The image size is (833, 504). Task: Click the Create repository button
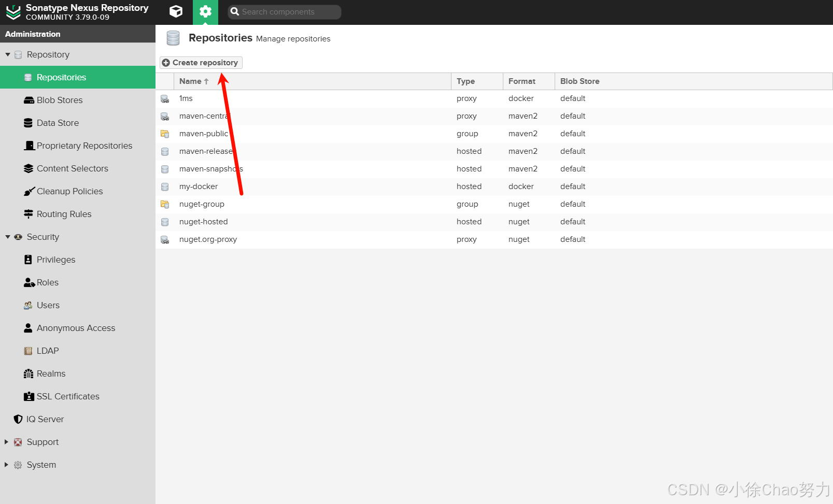(201, 63)
